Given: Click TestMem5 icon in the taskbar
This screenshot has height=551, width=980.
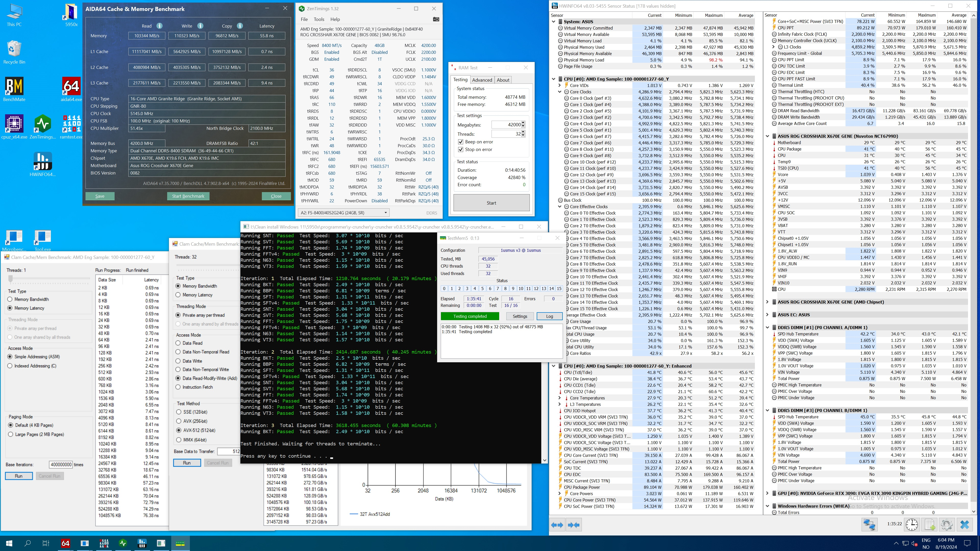Looking at the screenshot, I should click(180, 543).
